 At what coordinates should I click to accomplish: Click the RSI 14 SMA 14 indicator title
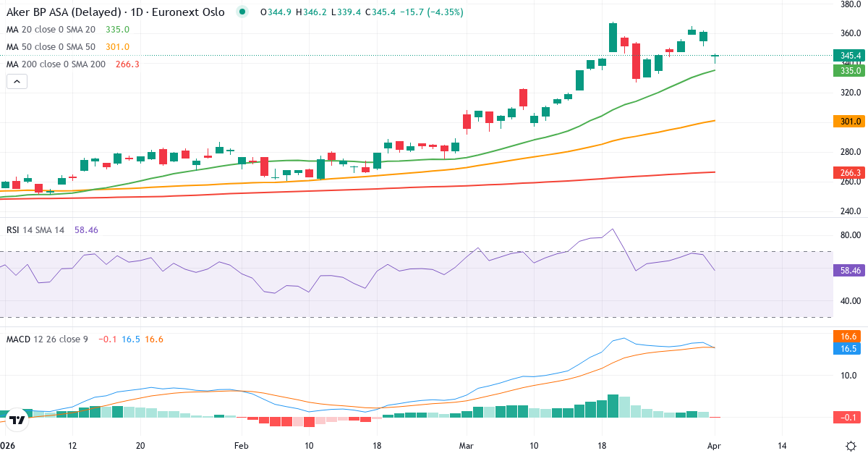[35, 229]
